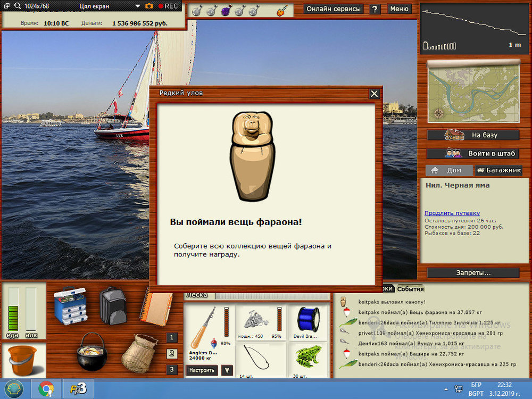The height and width of the screenshot is (399, 532).
Task: Click the river map thumbnail
Action: (473, 91)
